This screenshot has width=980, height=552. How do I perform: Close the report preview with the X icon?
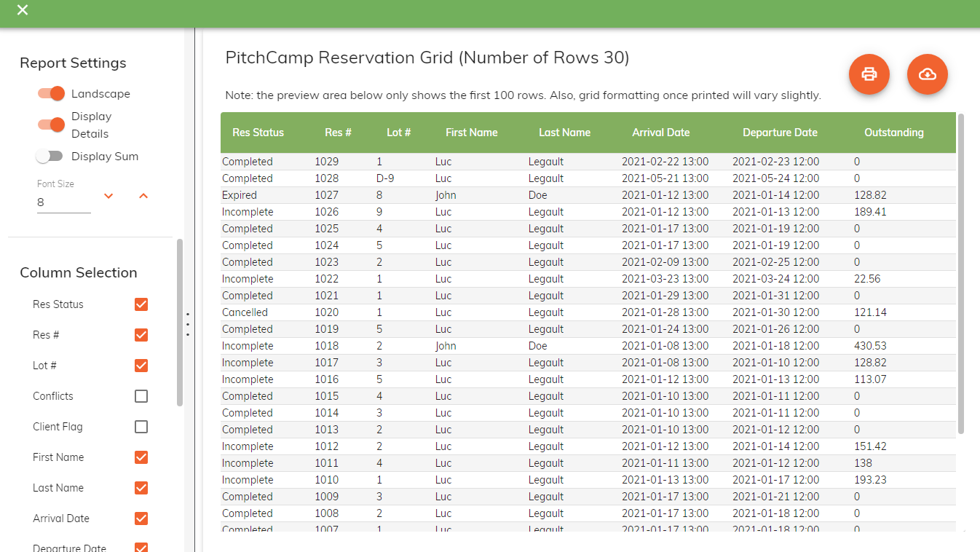23,9
